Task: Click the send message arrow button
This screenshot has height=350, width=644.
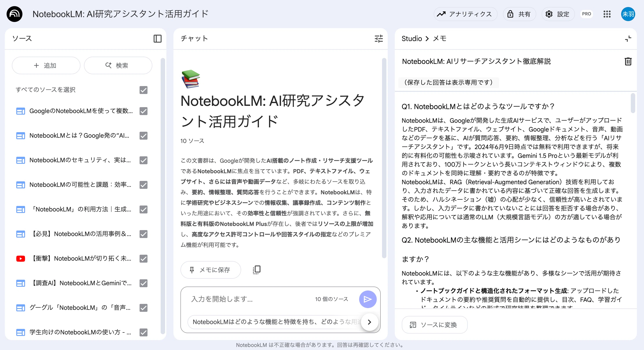Action: click(x=367, y=299)
